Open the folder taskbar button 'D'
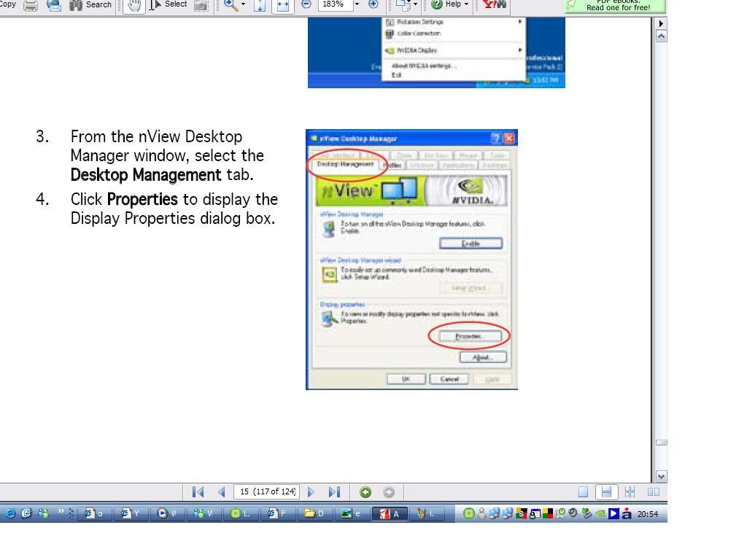This screenshot has height=560, width=747. 315,513
